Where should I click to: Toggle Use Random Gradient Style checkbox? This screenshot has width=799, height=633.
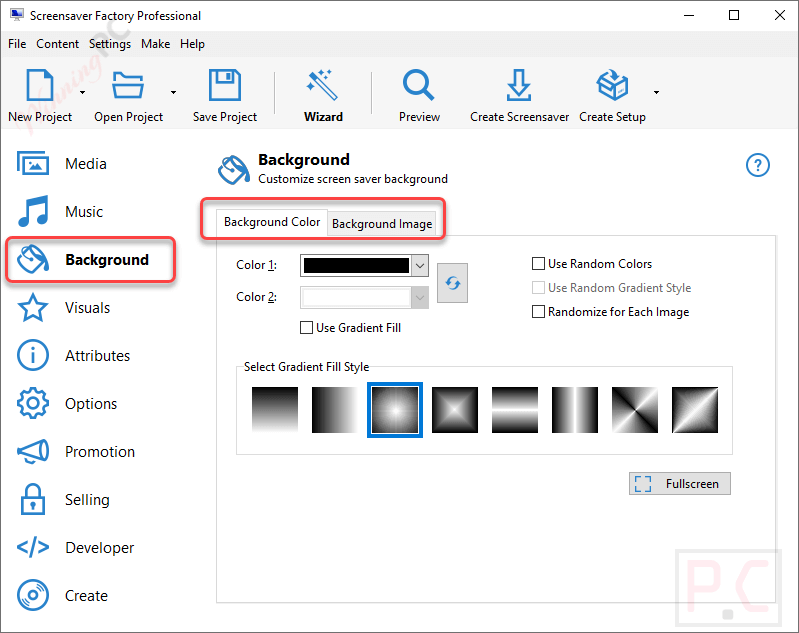pos(538,287)
